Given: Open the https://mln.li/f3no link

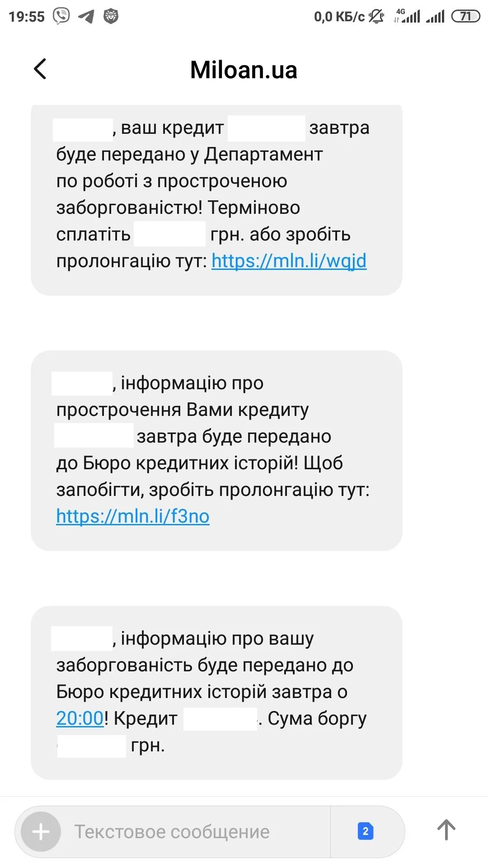Looking at the screenshot, I should [x=133, y=516].
